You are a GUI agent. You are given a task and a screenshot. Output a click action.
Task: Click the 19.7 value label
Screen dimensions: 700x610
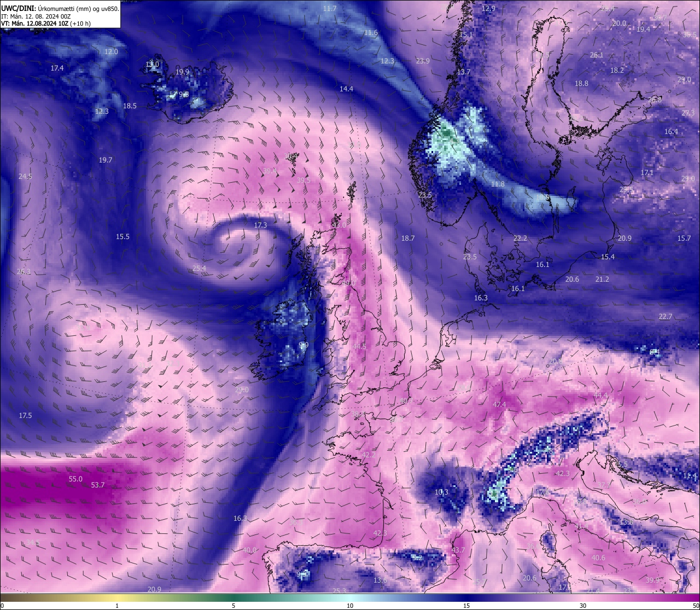click(106, 160)
